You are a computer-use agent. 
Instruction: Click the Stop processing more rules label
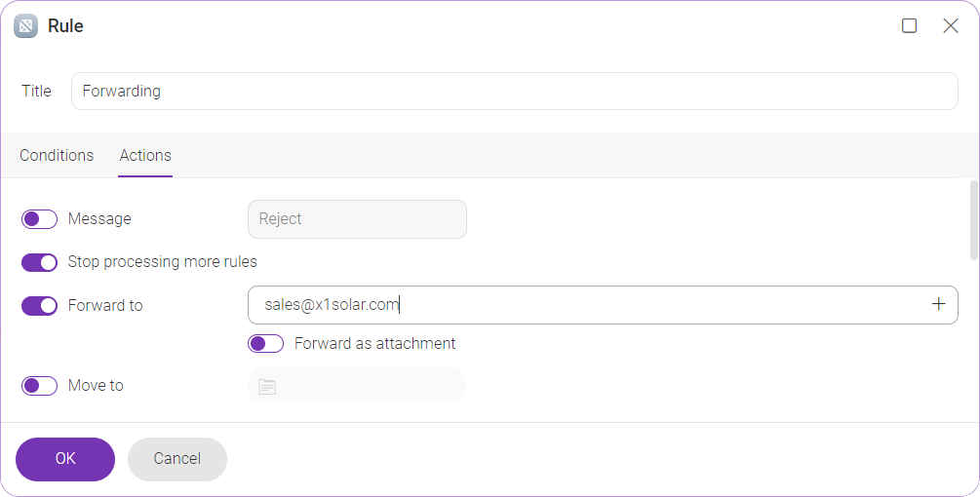click(163, 261)
